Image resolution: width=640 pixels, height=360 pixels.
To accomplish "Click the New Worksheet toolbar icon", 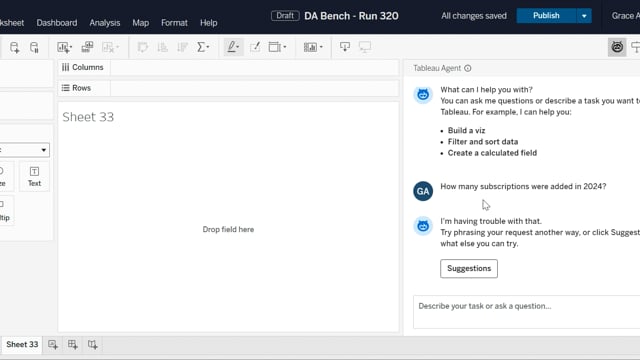I will pos(64,47).
